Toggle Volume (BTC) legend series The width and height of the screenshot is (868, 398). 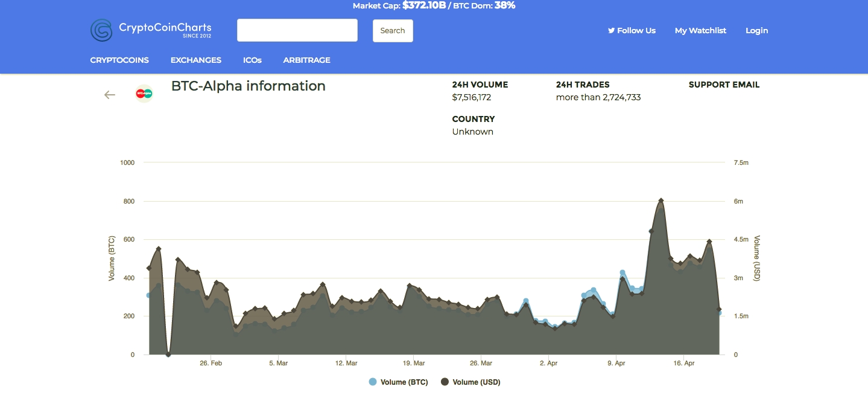(398, 382)
